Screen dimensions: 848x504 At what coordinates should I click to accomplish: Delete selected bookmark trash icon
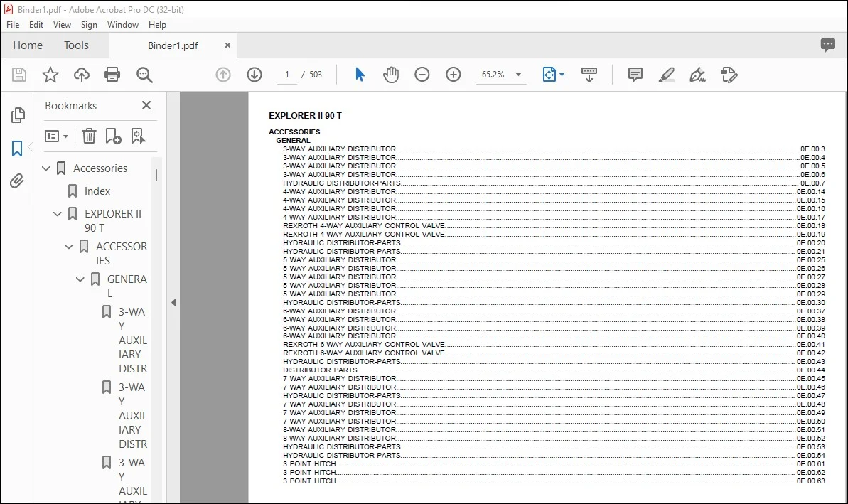(90, 136)
